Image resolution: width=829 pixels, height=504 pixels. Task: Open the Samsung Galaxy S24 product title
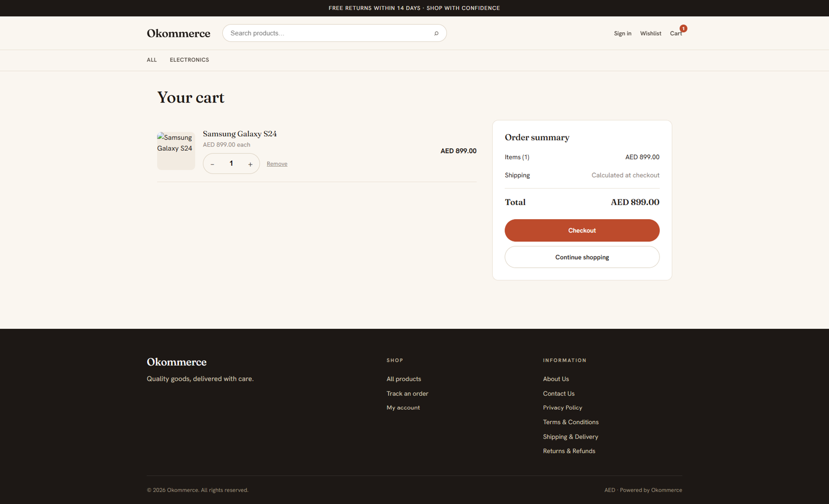coord(239,134)
